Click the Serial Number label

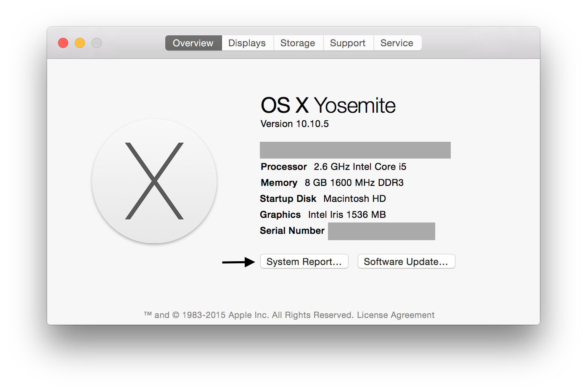292,230
